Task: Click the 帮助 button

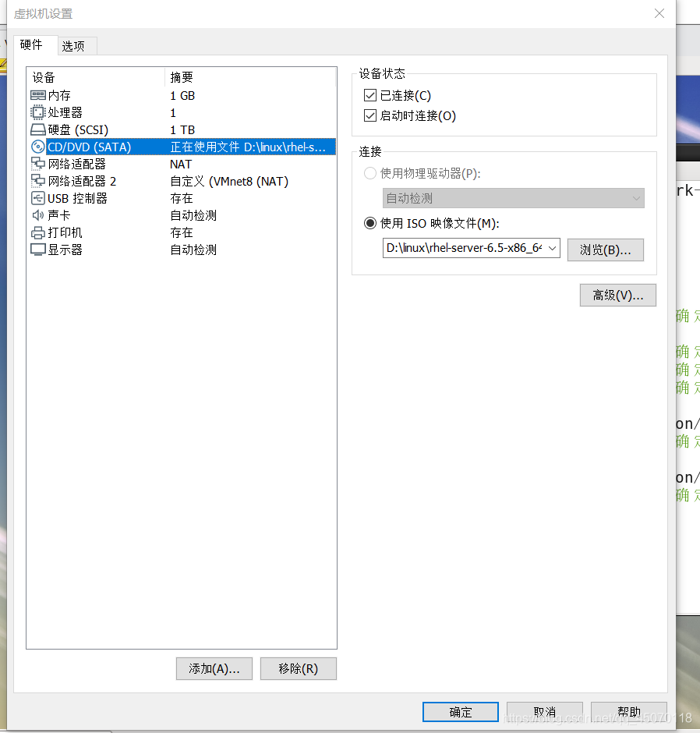Action: [x=628, y=712]
